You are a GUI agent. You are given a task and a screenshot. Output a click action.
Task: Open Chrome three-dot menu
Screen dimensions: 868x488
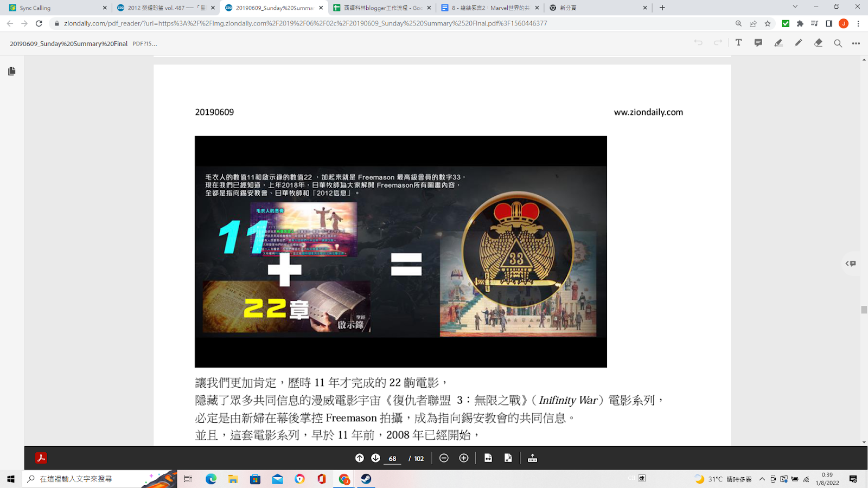coord(858,23)
